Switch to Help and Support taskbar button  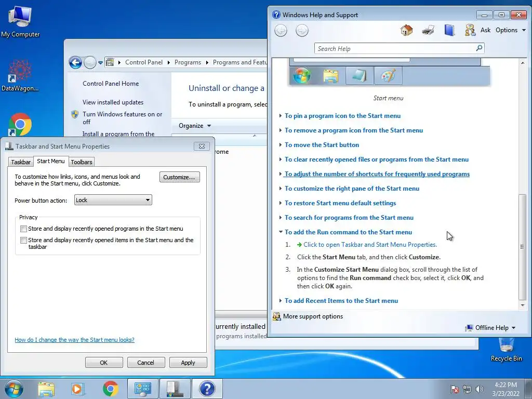tap(207, 389)
